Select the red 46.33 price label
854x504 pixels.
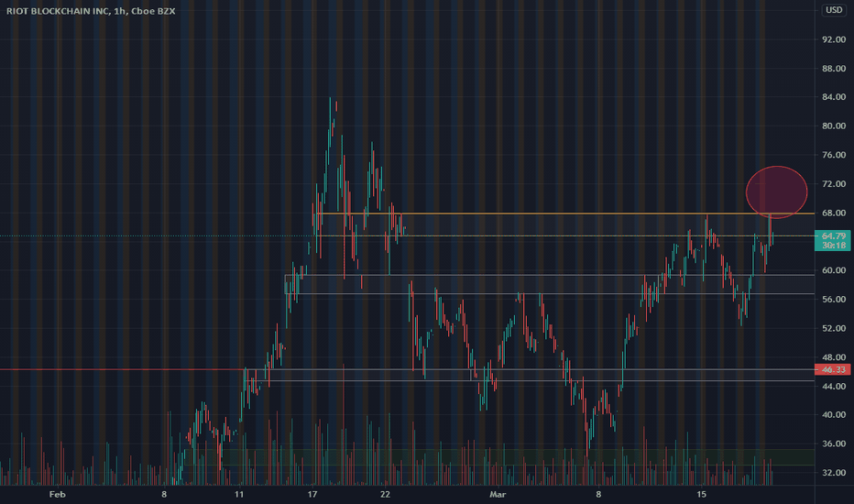click(x=833, y=369)
